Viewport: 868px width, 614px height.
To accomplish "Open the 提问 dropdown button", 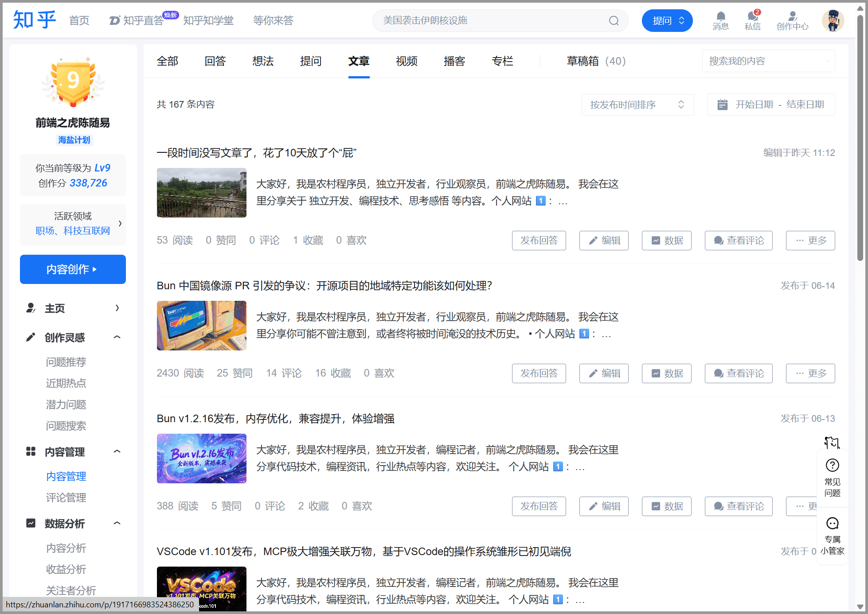I will (667, 20).
